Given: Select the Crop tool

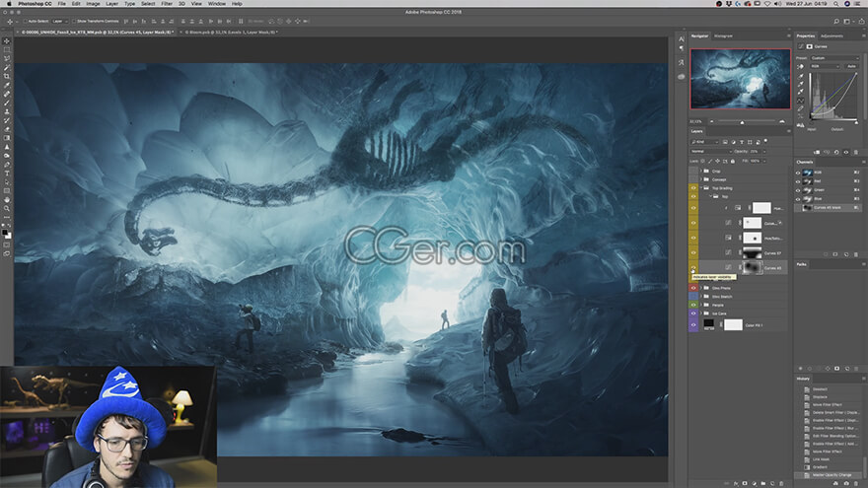Looking at the screenshot, I should click(x=7, y=76).
